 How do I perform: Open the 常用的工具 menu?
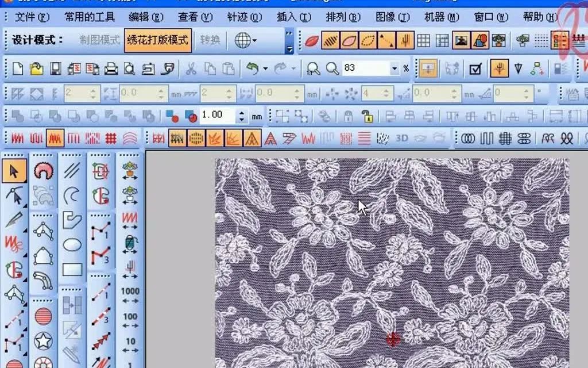point(89,17)
